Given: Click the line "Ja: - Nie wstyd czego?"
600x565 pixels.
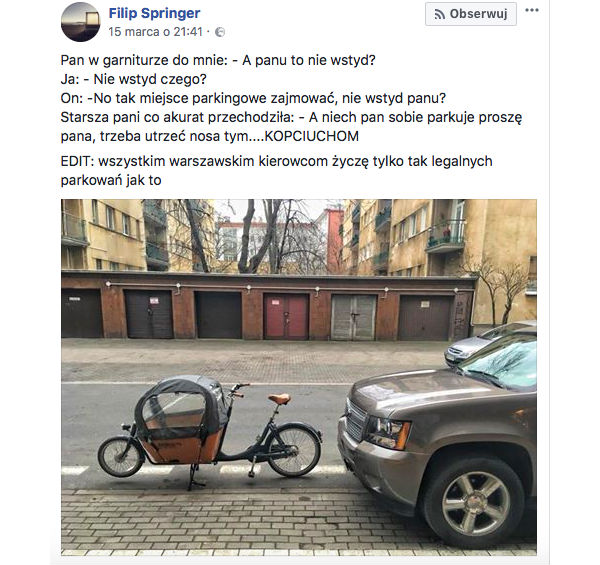Looking at the screenshot, I should [x=134, y=79].
